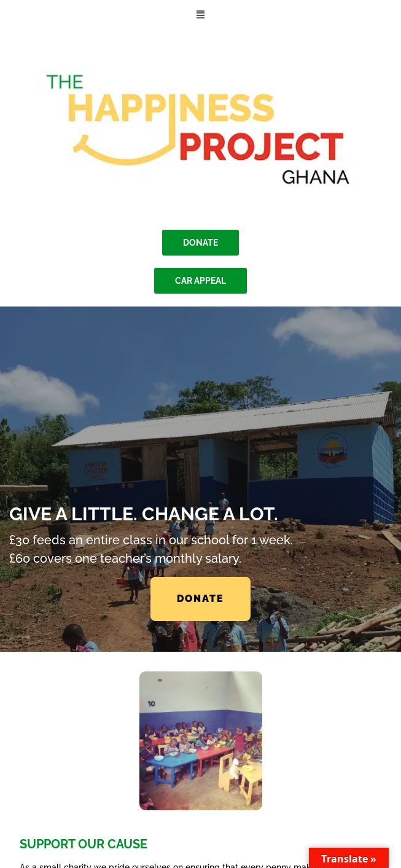Click the red PROJECT word in the logo
The image size is (401, 868).
(261, 148)
